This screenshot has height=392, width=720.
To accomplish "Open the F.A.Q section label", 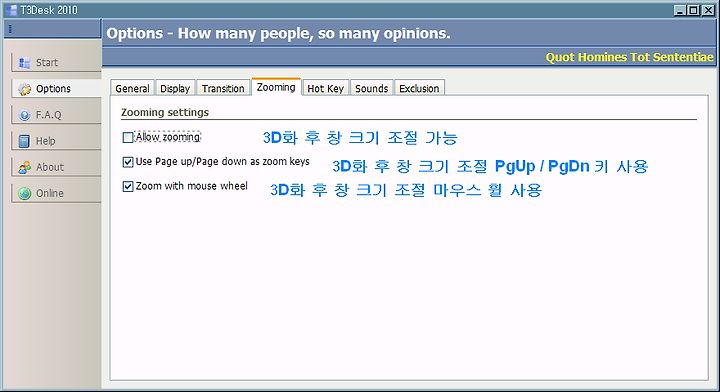I will (x=49, y=115).
